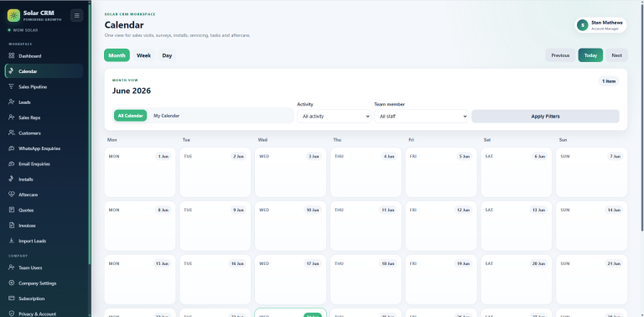This screenshot has width=644, height=317.
Task: Click the Team Users icon
Action: pos(12,268)
